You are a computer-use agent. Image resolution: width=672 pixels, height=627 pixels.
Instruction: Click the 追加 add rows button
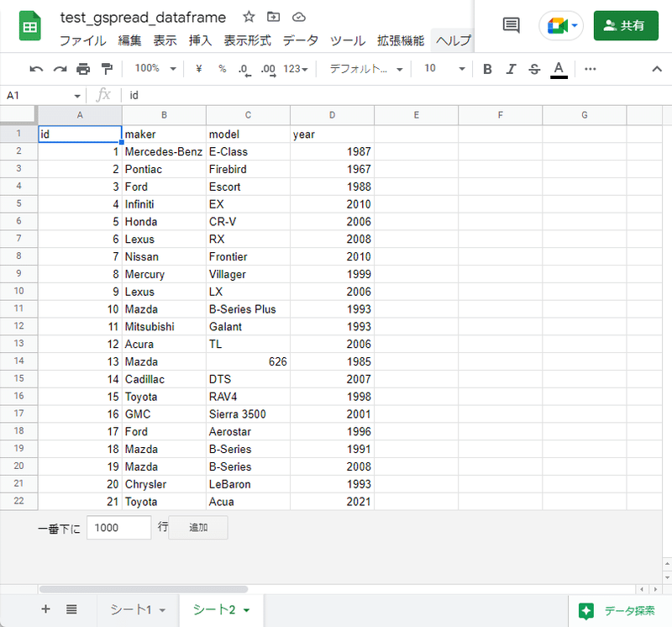198,528
